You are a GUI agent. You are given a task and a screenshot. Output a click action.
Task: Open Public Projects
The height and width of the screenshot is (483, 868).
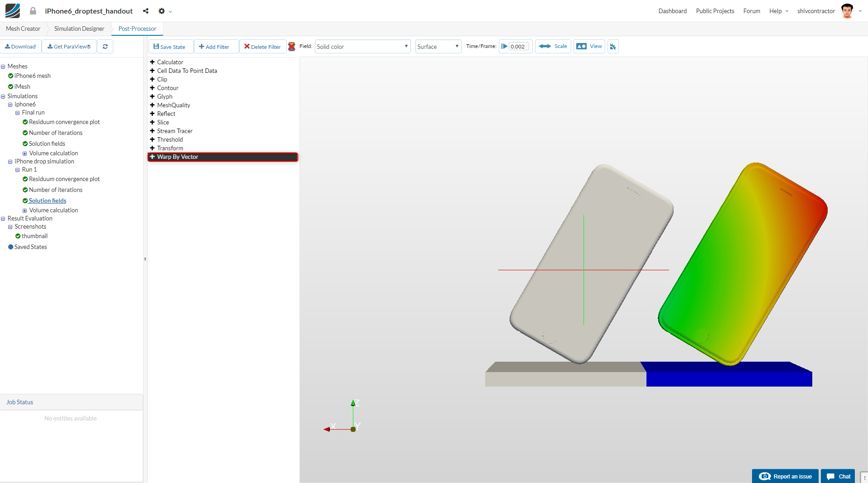(715, 11)
